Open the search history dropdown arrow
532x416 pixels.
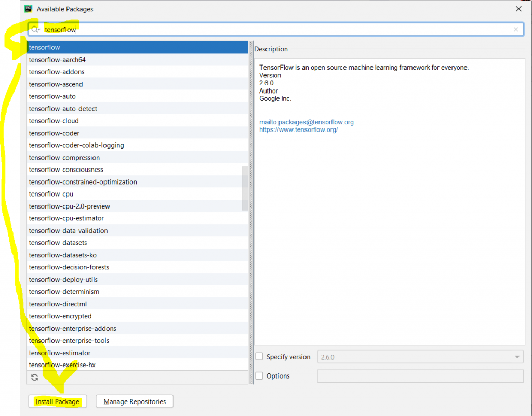click(x=38, y=29)
